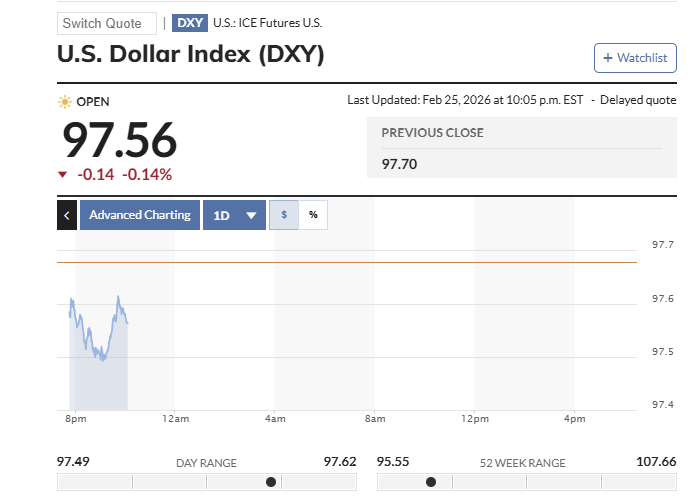Open Advanced Charting
Screen dimensions: 699x500
[140, 215]
